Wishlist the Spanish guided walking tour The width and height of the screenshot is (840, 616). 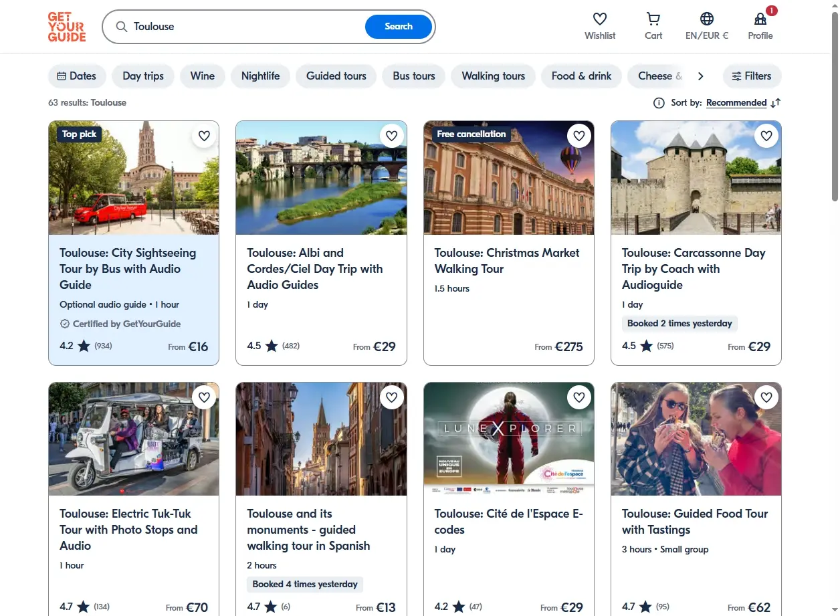[392, 397]
